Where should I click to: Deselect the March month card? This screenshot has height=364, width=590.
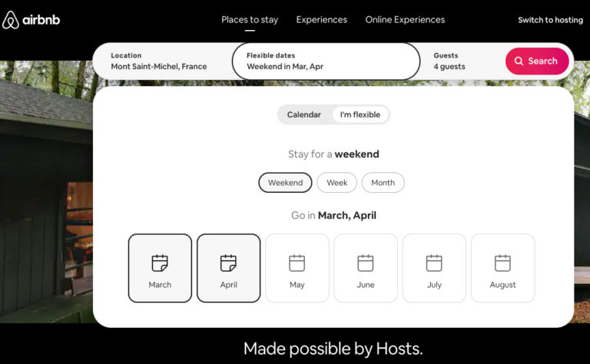tap(160, 268)
